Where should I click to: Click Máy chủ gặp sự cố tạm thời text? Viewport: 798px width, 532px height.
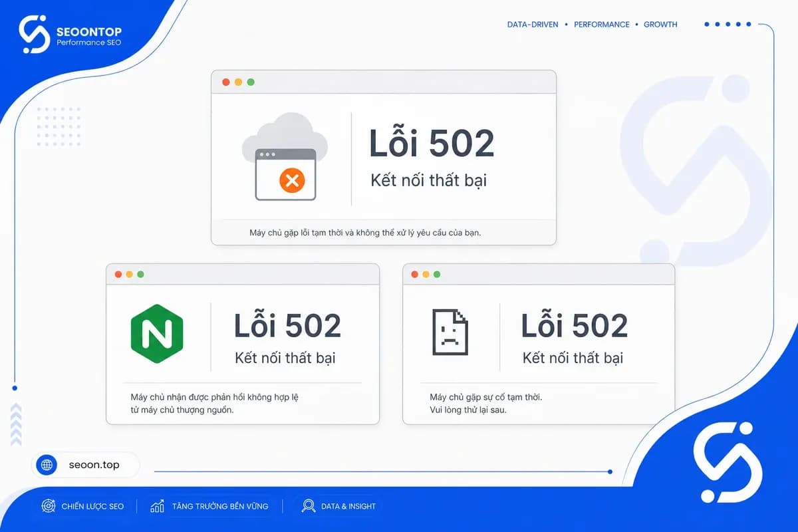[485, 397]
